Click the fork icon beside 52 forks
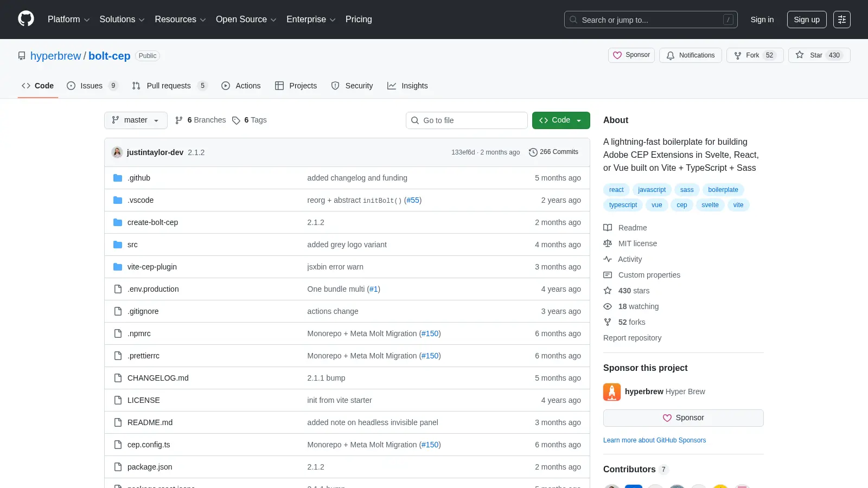 point(608,322)
